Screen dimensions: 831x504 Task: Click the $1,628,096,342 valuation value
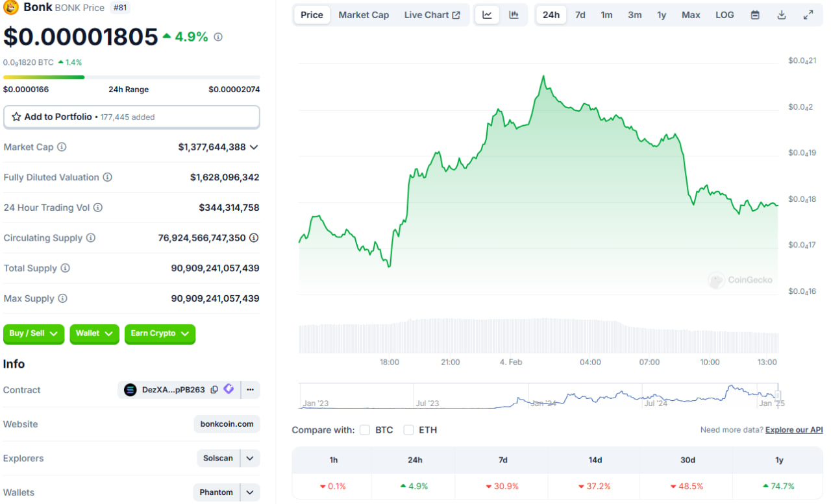pos(225,177)
